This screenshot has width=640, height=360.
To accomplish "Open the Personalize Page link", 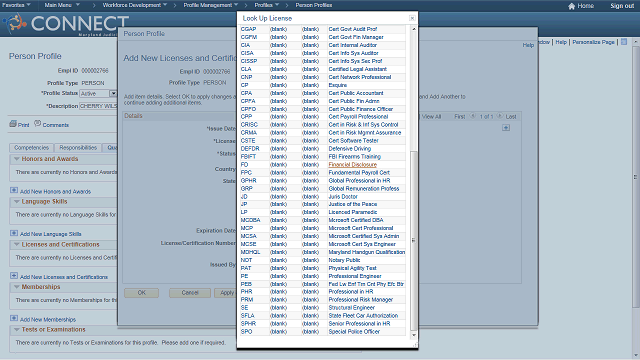I will click(x=593, y=42).
